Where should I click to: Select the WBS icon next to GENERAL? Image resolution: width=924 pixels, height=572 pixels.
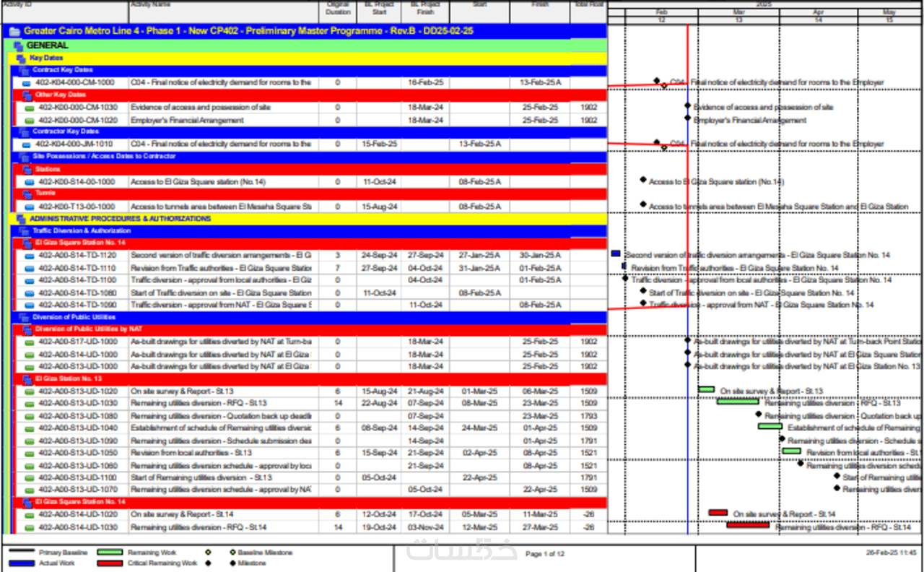pyautogui.click(x=19, y=45)
